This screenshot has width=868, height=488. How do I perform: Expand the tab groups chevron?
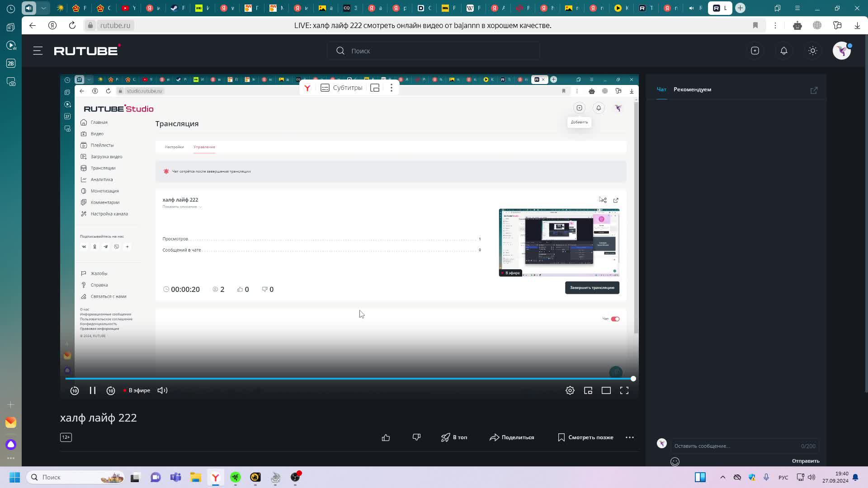click(43, 8)
